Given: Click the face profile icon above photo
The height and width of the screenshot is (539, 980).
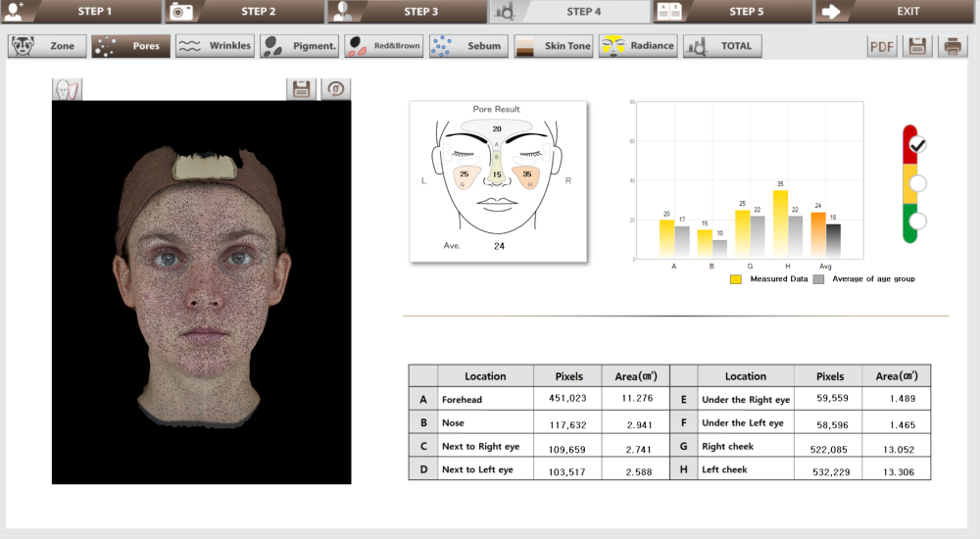Looking at the screenshot, I should click(68, 89).
